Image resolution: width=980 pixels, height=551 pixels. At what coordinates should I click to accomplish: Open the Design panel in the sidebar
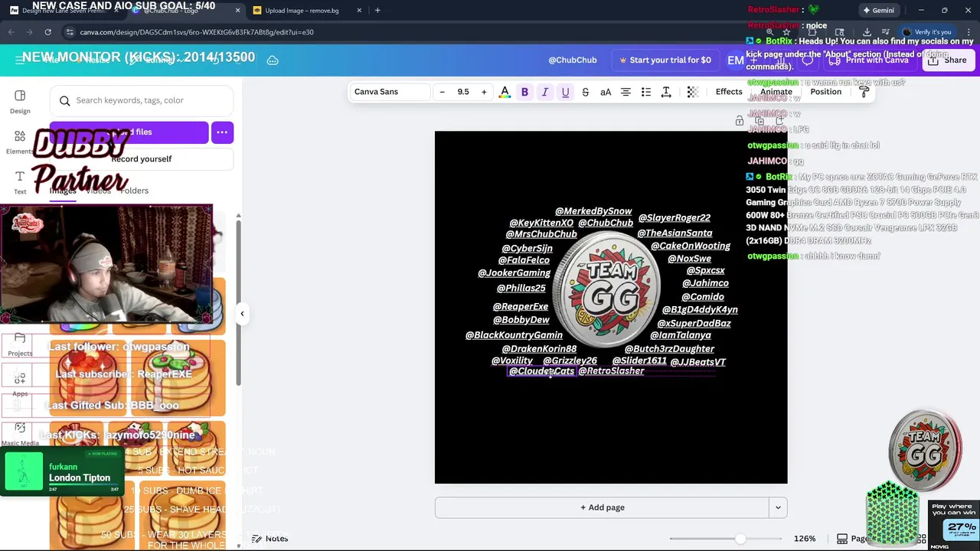coord(20,101)
